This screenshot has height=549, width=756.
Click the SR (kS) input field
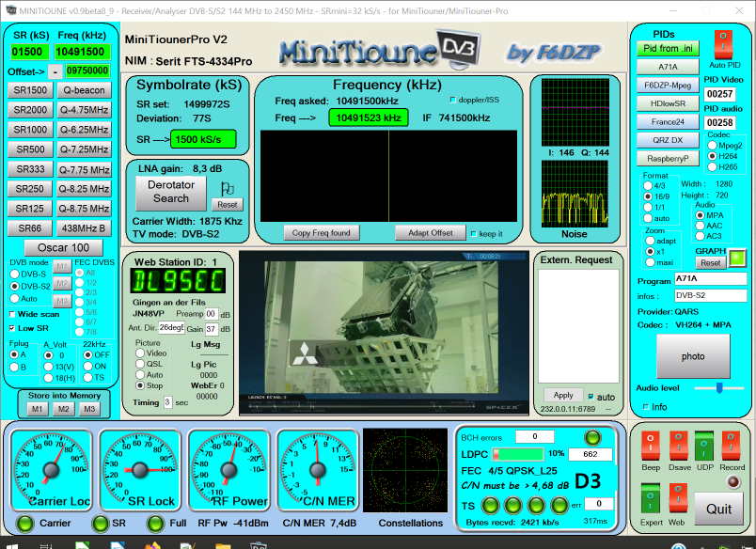(x=30, y=52)
